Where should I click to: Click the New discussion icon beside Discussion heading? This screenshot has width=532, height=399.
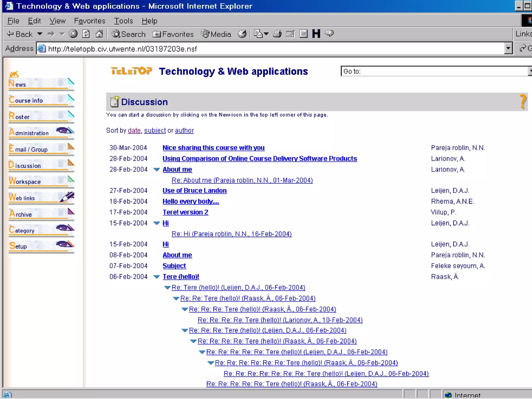115,102
